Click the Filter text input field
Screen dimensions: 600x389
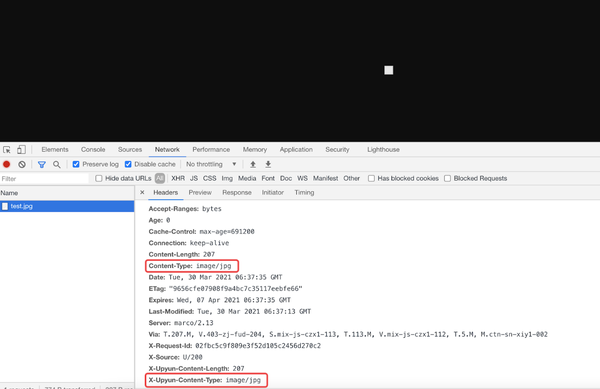point(44,179)
